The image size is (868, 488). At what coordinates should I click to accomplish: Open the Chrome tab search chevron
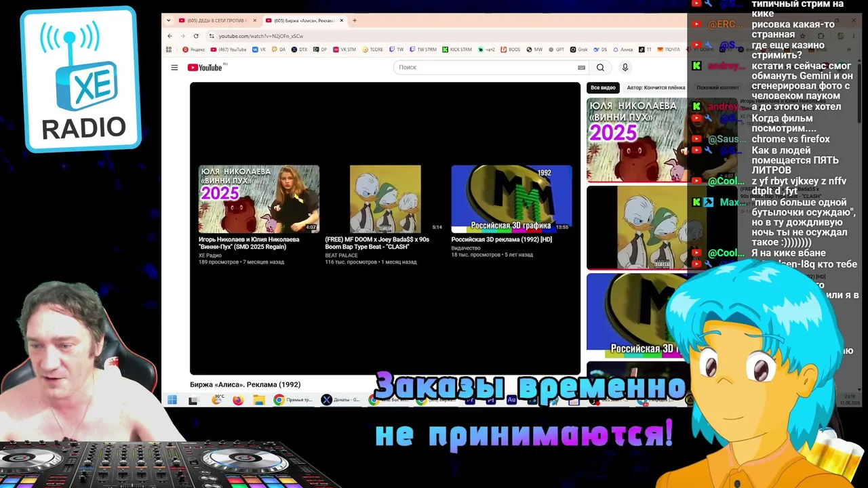pos(168,20)
